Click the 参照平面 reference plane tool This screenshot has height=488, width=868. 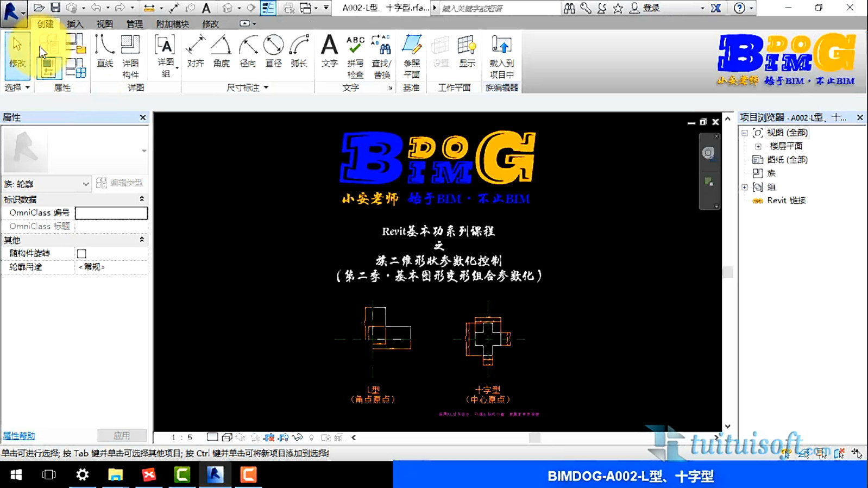412,55
